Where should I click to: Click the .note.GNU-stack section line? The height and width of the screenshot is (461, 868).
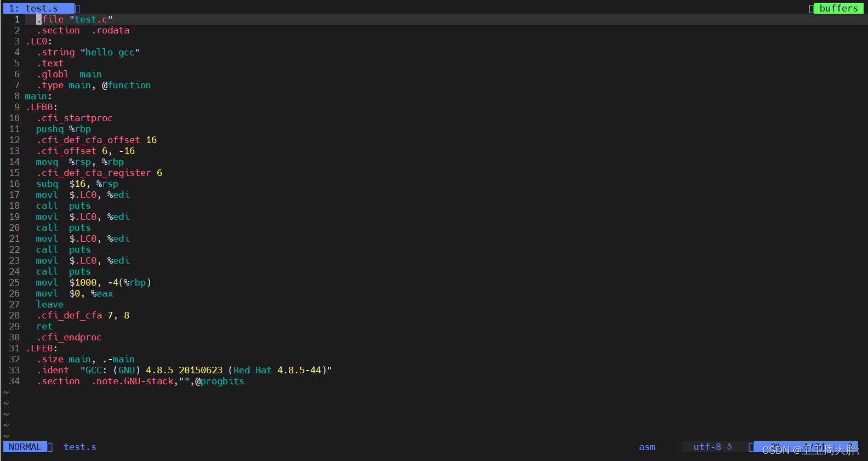[140, 381]
